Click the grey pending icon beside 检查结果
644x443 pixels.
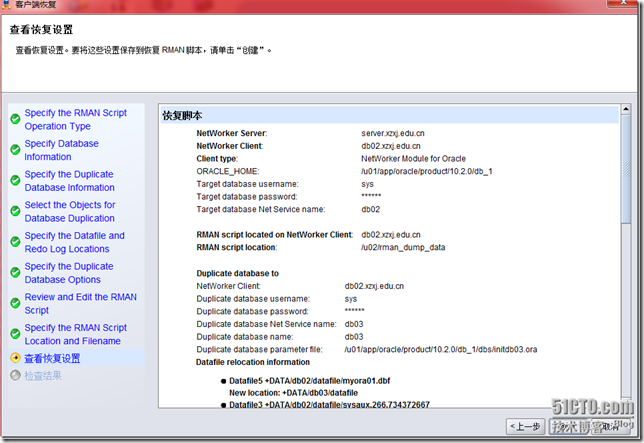tap(15, 375)
